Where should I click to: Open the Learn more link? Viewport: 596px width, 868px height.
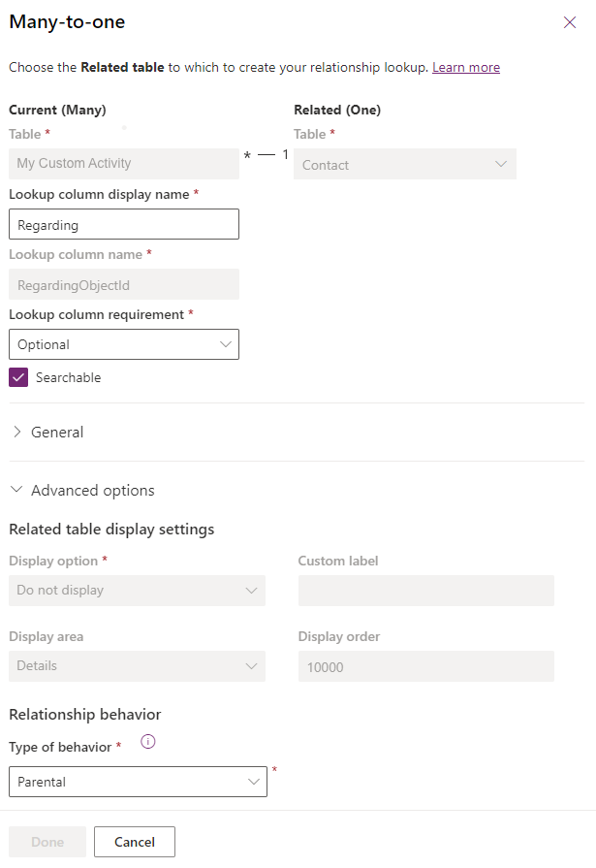466,67
